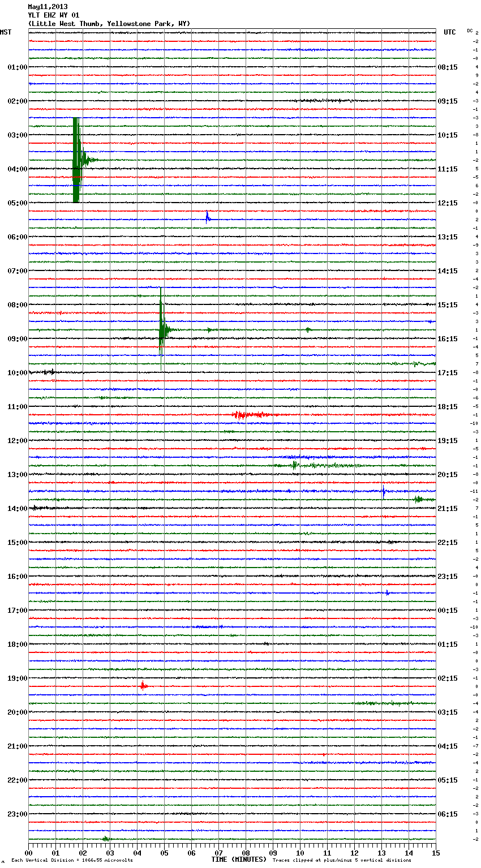The height and width of the screenshot is (868, 481).
Task: Click minute 08 on the time axis
Action: pyautogui.click(x=246, y=853)
